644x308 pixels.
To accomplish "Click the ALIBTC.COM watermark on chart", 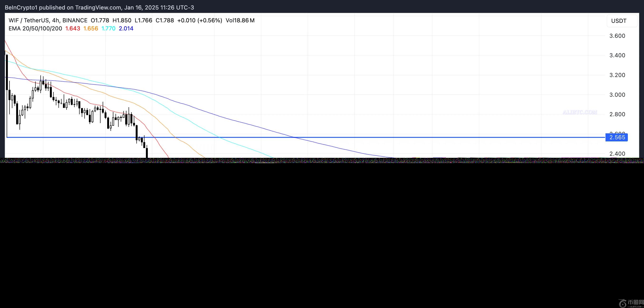I will (x=580, y=112).
